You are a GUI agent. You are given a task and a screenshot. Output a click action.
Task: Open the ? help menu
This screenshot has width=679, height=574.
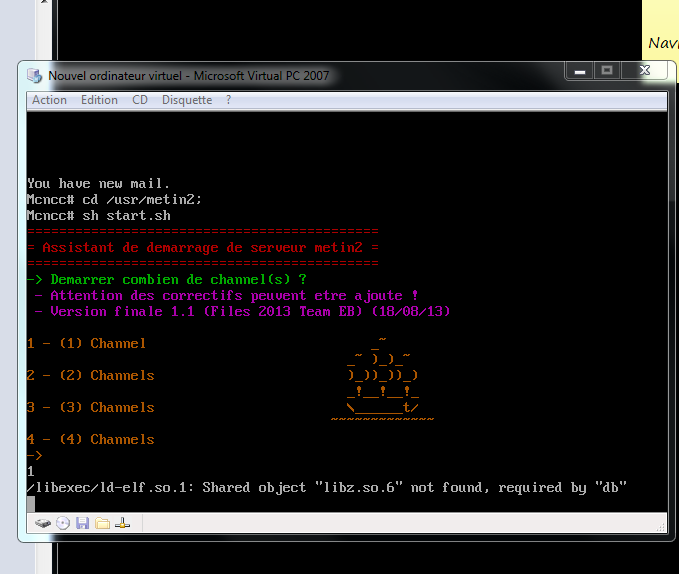(229, 100)
